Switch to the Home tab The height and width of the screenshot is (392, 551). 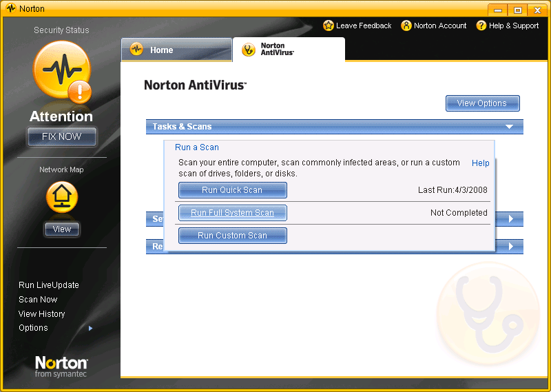click(x=176, y=50)
